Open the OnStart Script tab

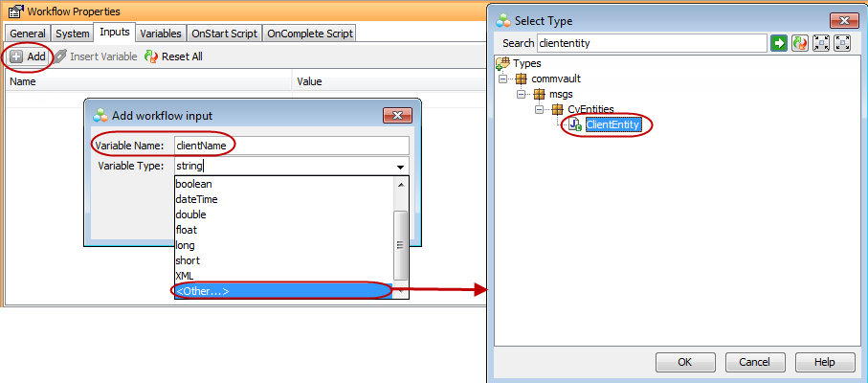[x=224, y=33]
